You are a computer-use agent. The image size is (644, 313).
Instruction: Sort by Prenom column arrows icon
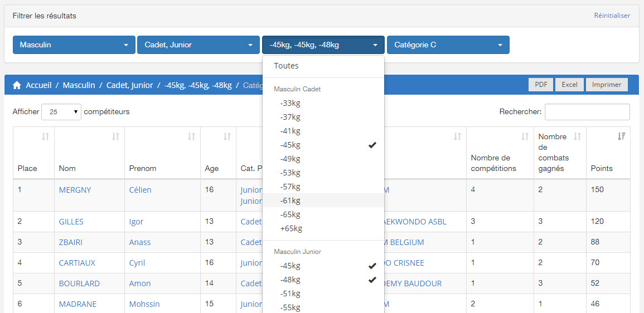[191, 136]
